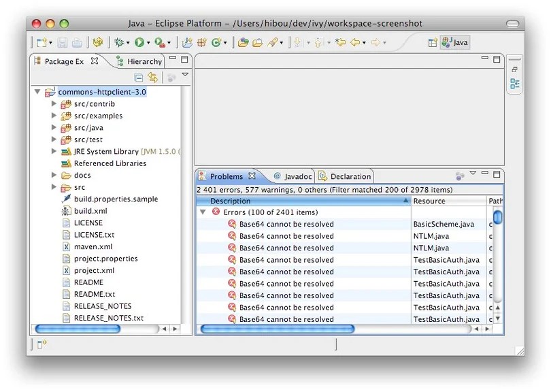Viewport: 551px width, 392px height.
Task: Click the green Run button
Action: pos(139,43)
